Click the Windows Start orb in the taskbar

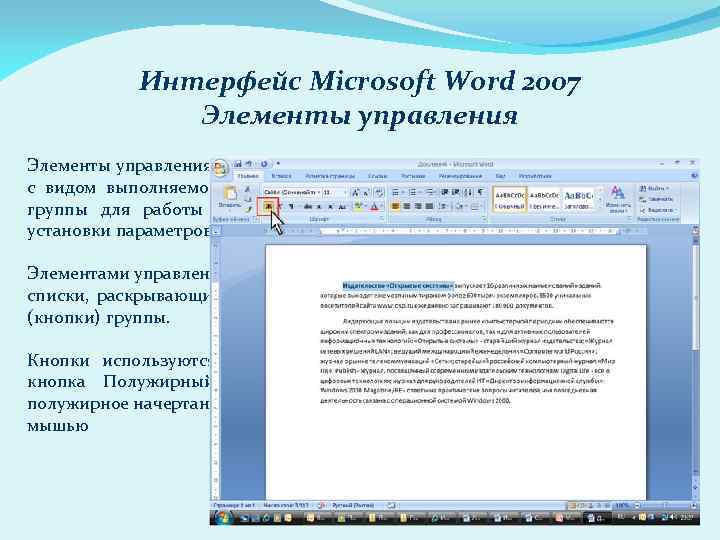point(224,518)
